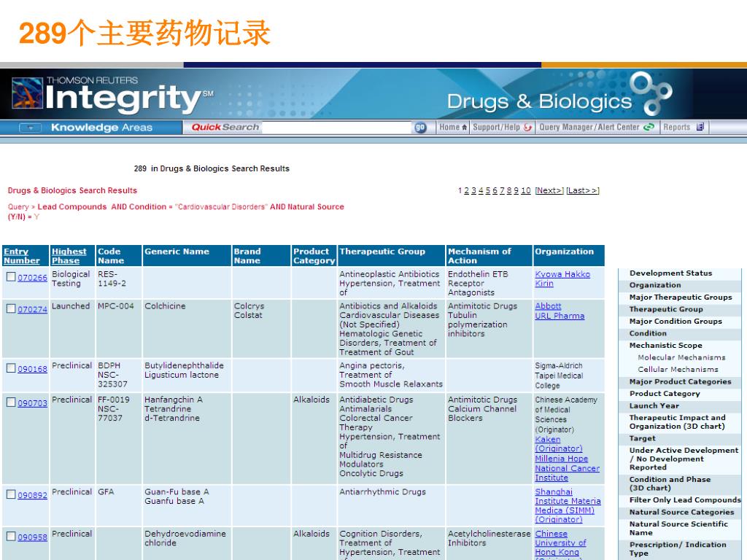Open entry number 070266

coord(32,278)
